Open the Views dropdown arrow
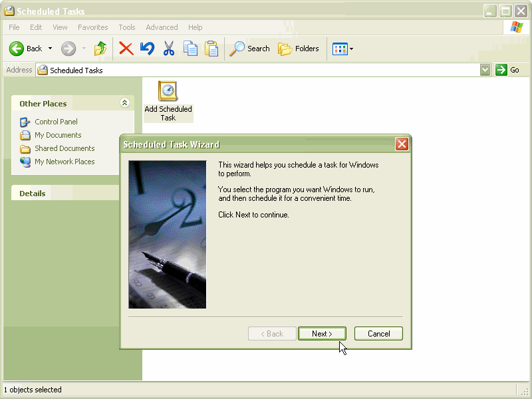 pyautogui.click(x=352, y=49)
